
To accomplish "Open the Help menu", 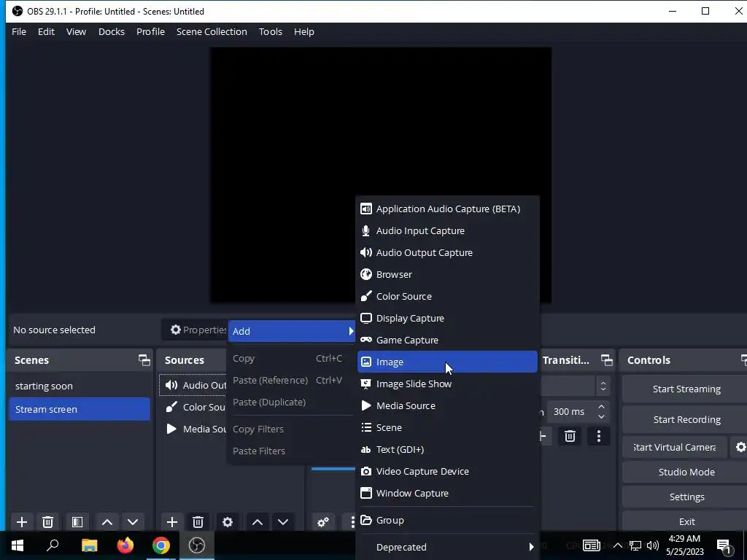I will tap(304, 32).
